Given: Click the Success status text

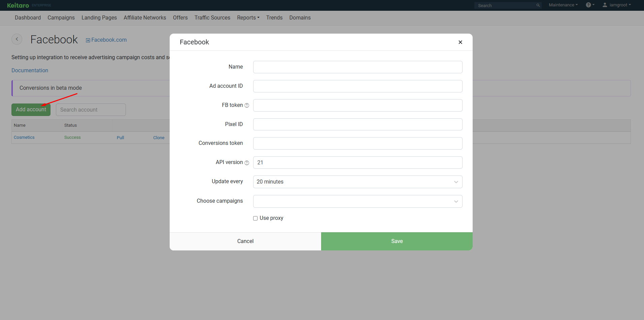Looking at the screenshot, I should (72, 137).
